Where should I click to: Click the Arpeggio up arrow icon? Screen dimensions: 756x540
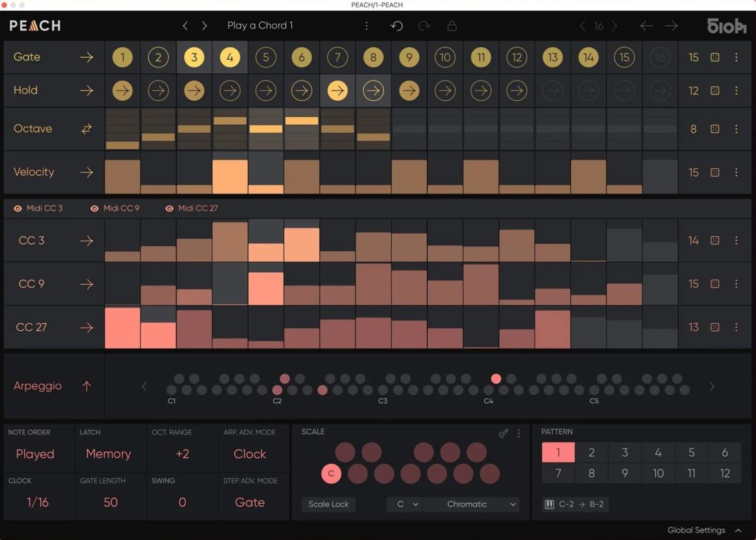tap(86, 386)
